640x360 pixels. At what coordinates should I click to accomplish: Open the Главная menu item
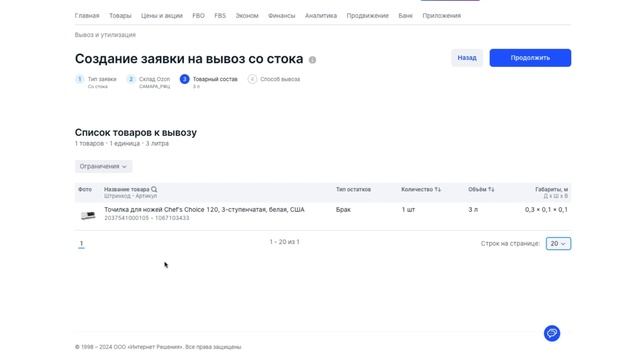(87, 16)
